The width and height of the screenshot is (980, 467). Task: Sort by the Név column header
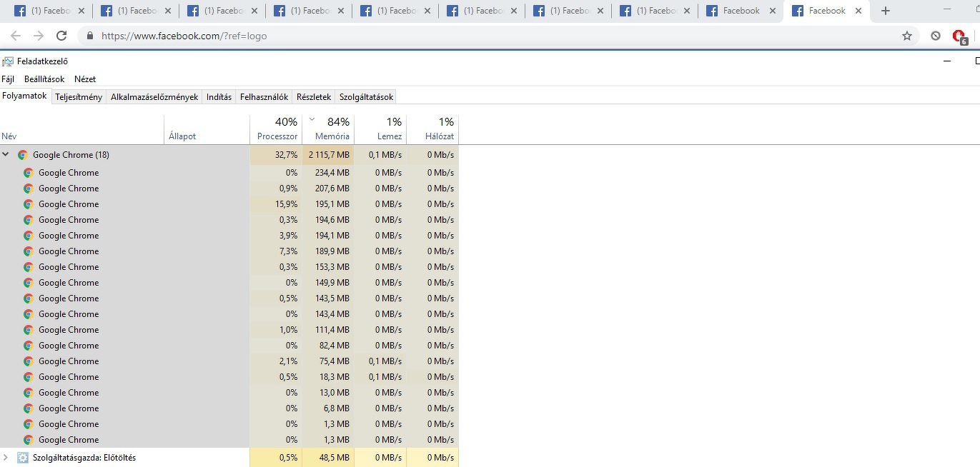(x=81, y=129)
